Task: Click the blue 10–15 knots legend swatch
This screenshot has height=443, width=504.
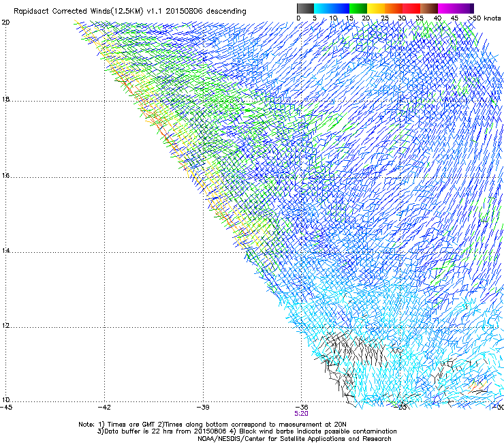Action: 341,8
